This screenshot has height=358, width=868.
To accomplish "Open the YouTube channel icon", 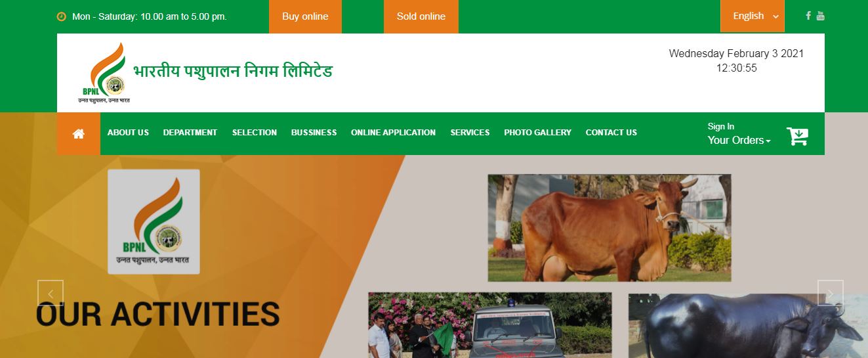I will 820,16.
